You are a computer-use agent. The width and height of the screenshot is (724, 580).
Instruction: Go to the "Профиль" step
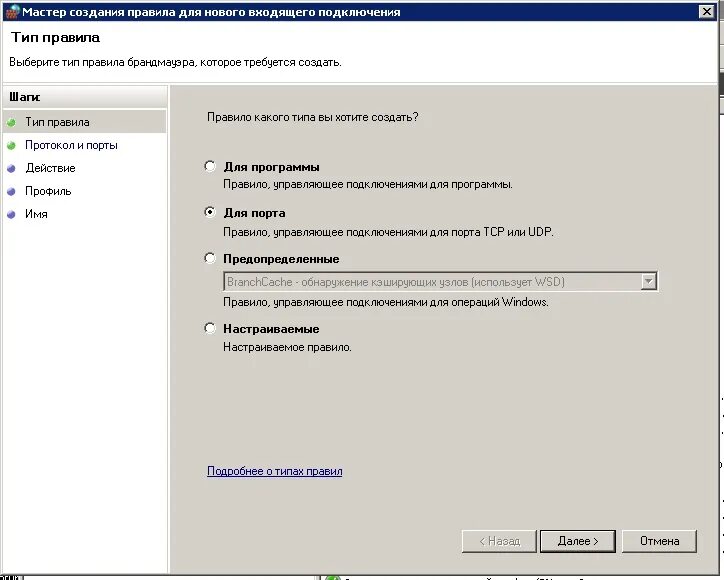click(x=48, y=191)
